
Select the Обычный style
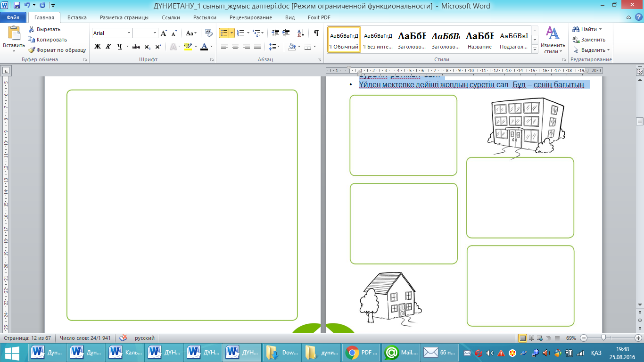pyautogui.click(x=344, y=40)
